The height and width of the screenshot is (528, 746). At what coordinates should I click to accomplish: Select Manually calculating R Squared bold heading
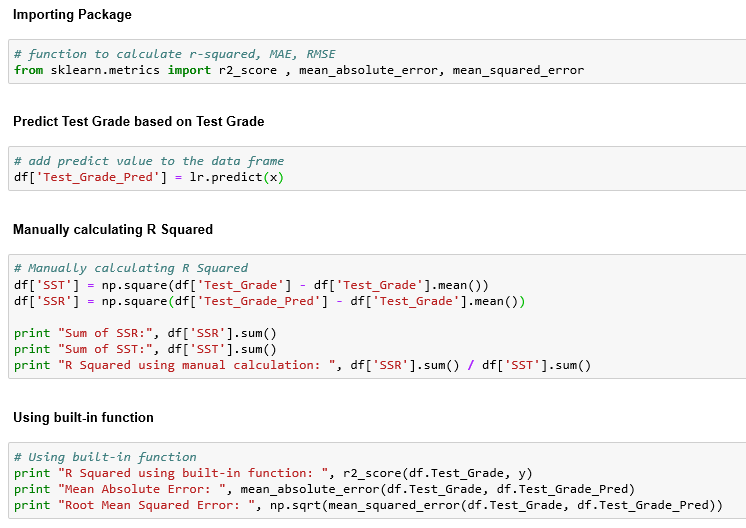pos(113,229)
